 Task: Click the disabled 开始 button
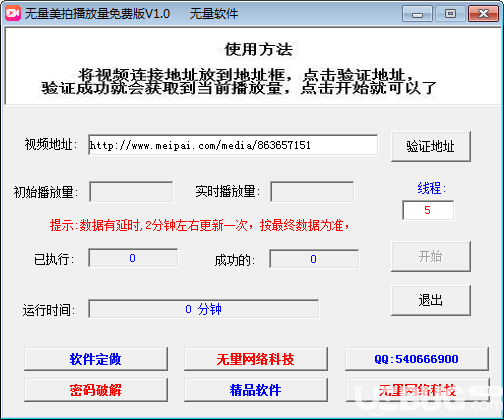[x=431, y=257]
